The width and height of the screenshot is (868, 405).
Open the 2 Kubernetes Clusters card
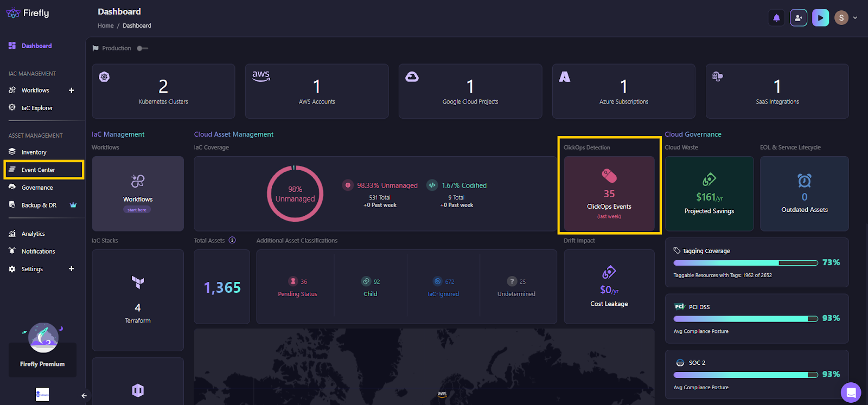[163, 91]
